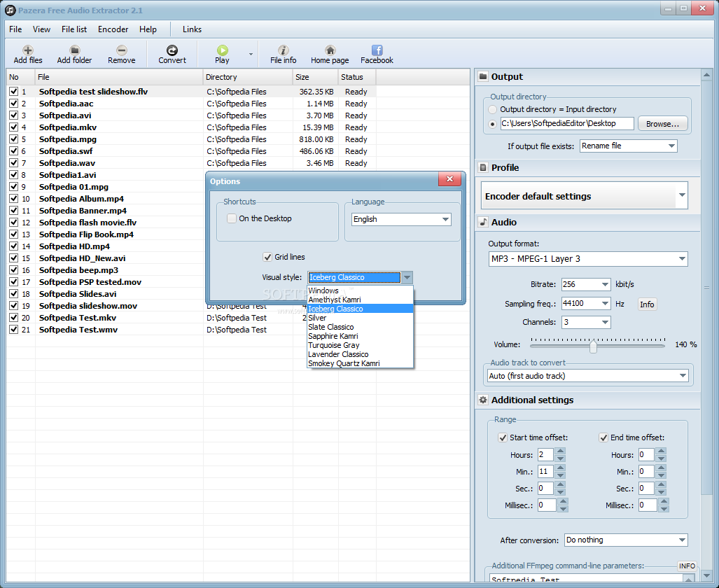
Task: Click the green Play icon
Action: tap(223, 50)
